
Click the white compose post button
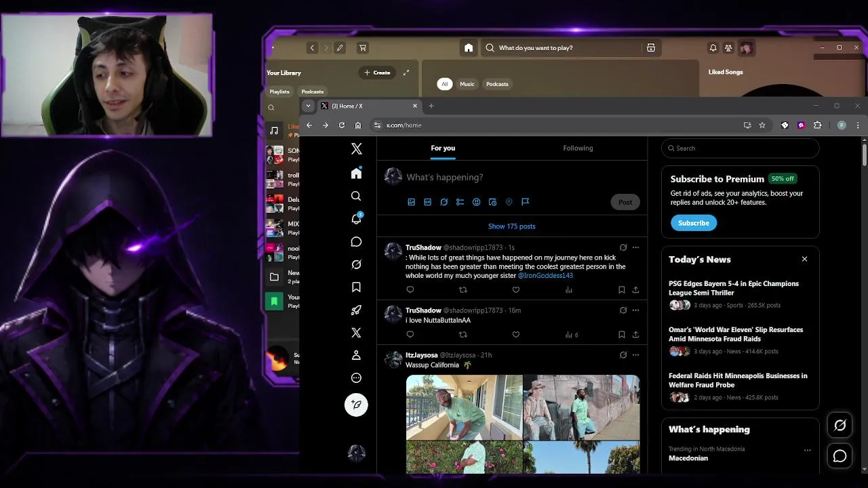coord(356,405)
